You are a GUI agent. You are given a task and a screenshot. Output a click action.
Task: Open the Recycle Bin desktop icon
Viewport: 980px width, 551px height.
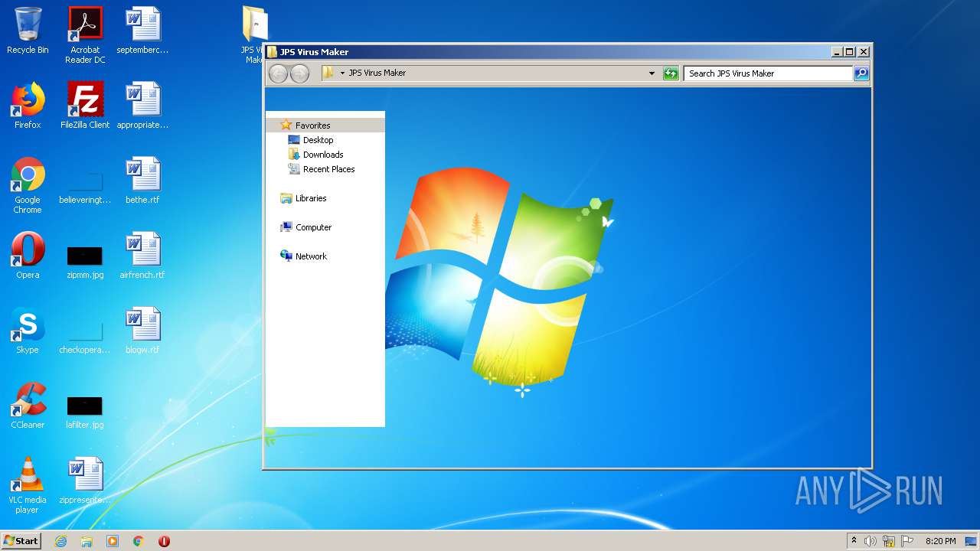point(28,31)
